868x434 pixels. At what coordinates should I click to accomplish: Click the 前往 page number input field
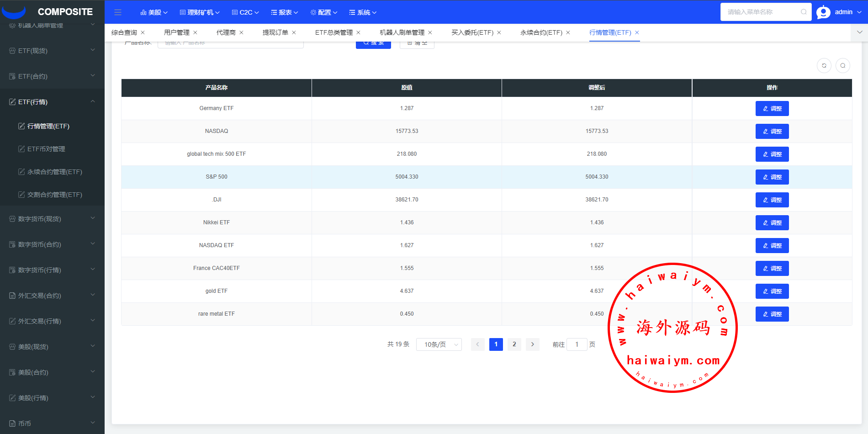tap(577, 344)
